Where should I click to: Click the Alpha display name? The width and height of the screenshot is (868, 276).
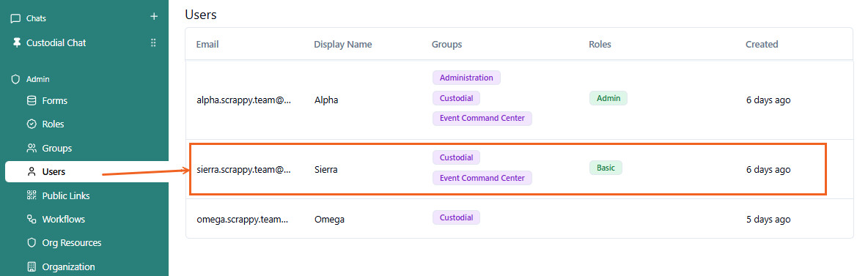[x=326, y=100]
